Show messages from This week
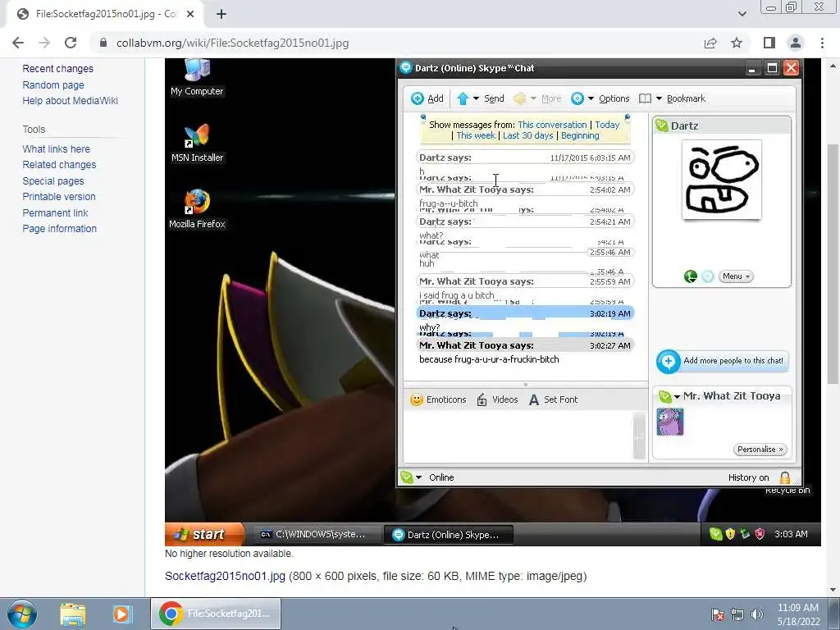The image size is (840, 630). coord(476,135)
